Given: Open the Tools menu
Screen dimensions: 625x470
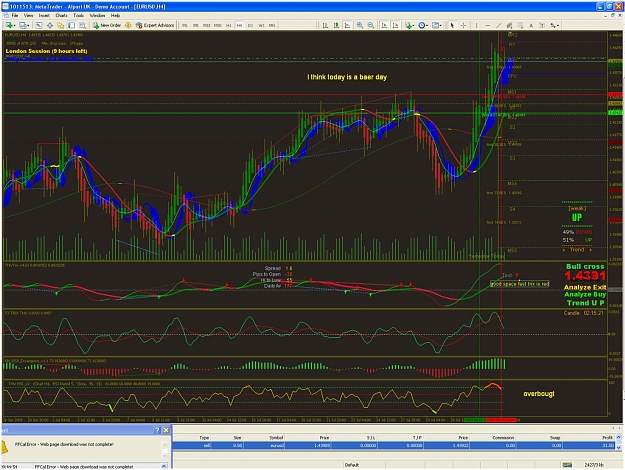Looking at the screenshot, I should click(x=79, y=16).
